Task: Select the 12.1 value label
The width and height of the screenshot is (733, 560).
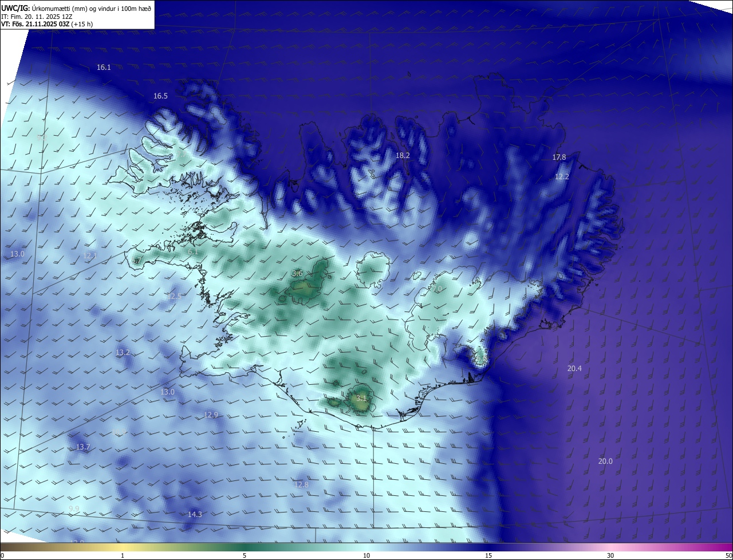Action: 90,255
